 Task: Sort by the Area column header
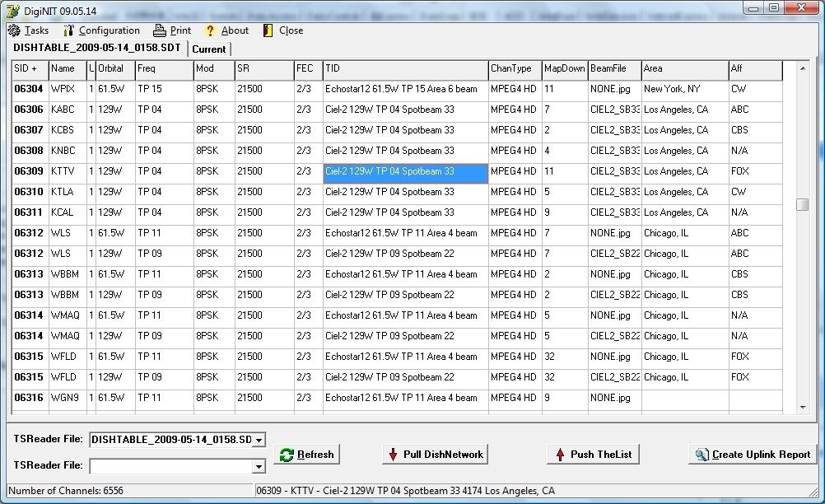[685, 70]
